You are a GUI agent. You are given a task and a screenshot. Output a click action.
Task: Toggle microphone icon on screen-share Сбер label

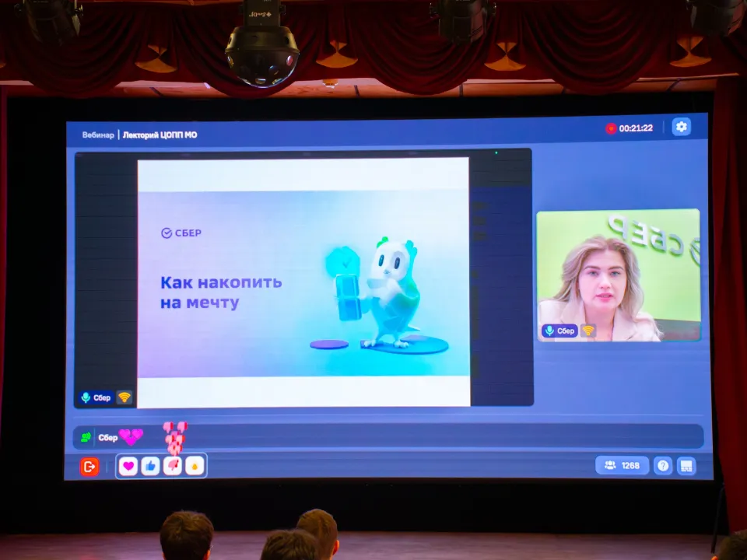(86, 397)
